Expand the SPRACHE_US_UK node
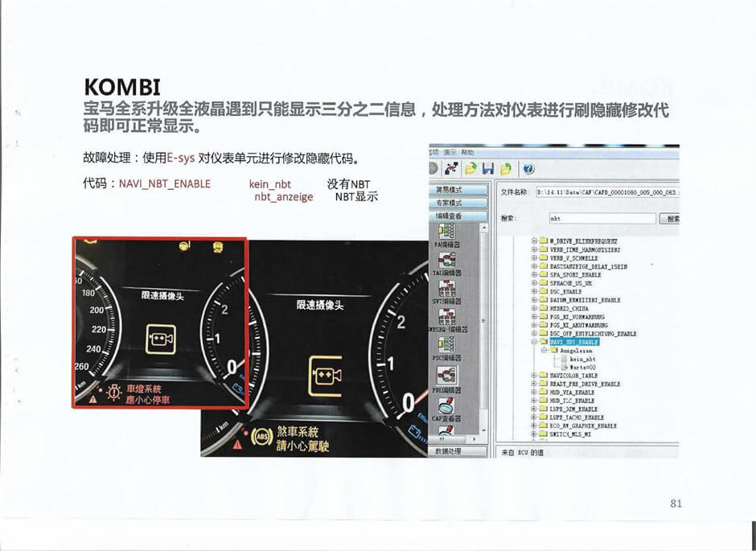Screen dimensions: 756x551 pos(534,283)
